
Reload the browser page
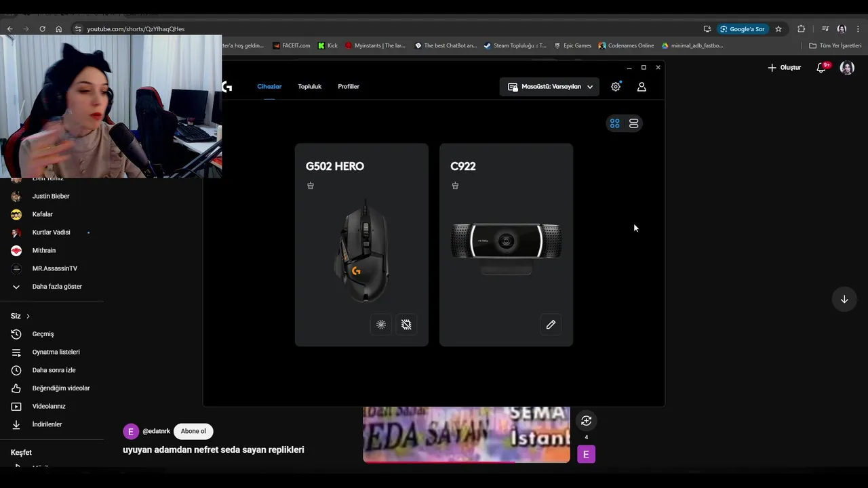point(42,29)
